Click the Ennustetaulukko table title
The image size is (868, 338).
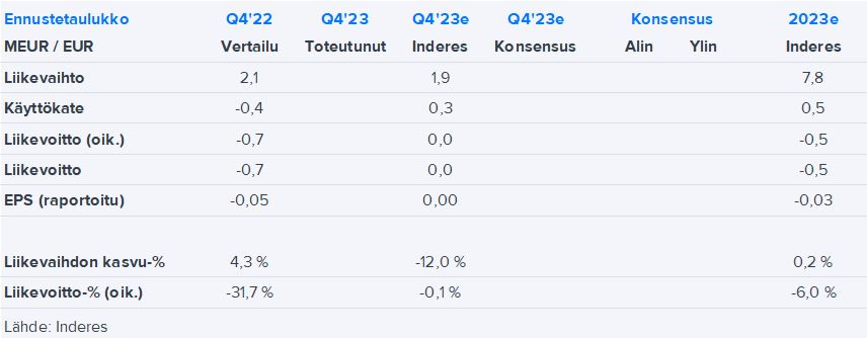[66, 19]
